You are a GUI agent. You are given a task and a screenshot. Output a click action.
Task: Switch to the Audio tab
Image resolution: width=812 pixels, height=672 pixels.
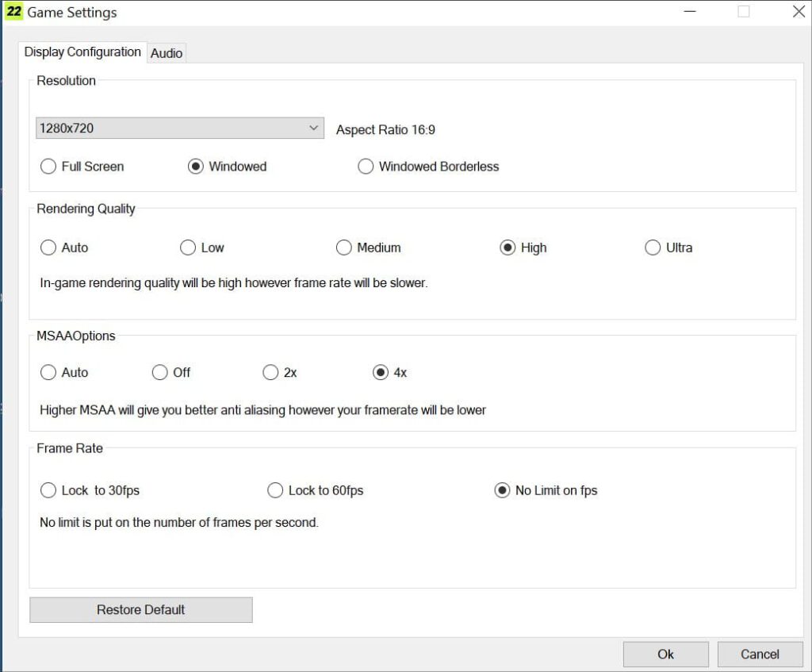click(x=167, y=53)
